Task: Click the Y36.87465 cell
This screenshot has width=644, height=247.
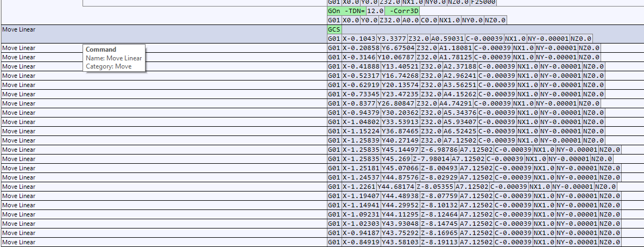Action: (400, 131)
